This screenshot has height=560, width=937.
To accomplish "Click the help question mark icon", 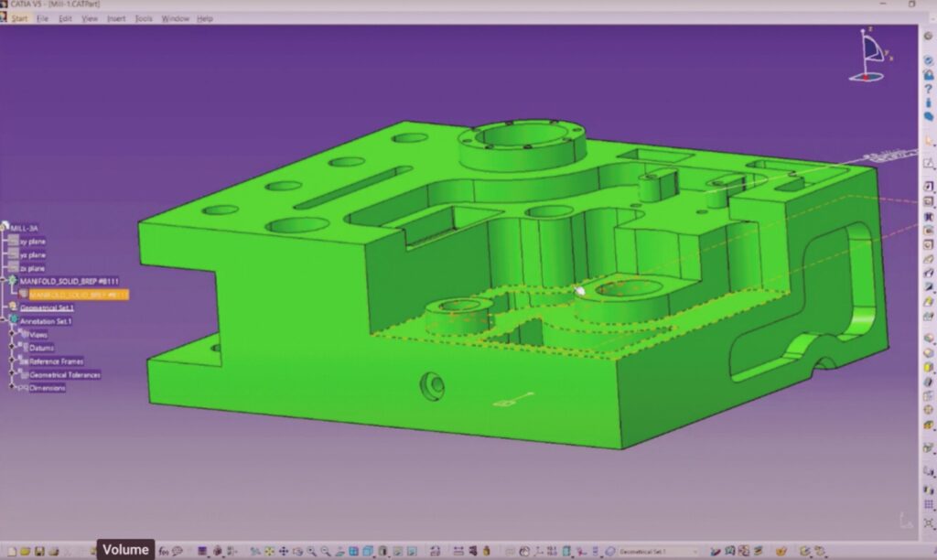I will coord(928,89).
